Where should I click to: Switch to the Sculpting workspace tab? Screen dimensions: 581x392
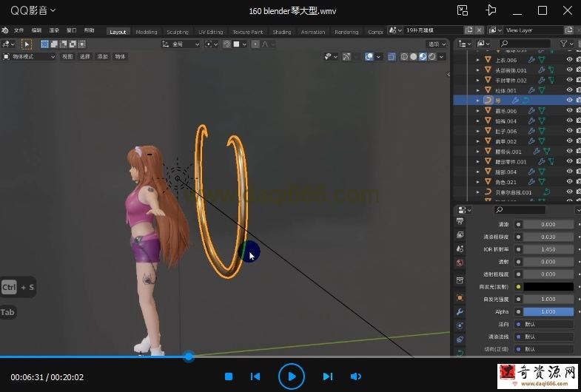click(x=178, y=33)
